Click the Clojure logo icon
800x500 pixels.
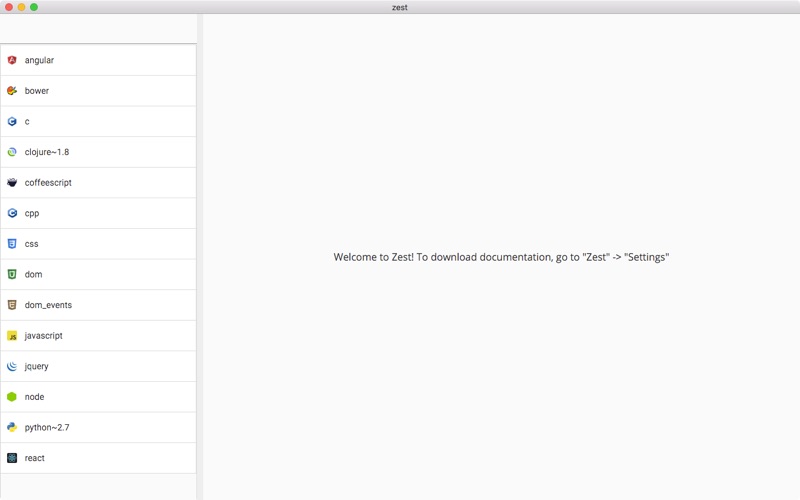(12, 152)
